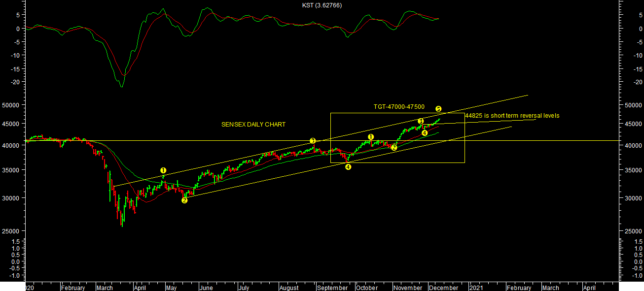
Task: Click the wave 5 marker near upper channel
Action: point(438,109)
